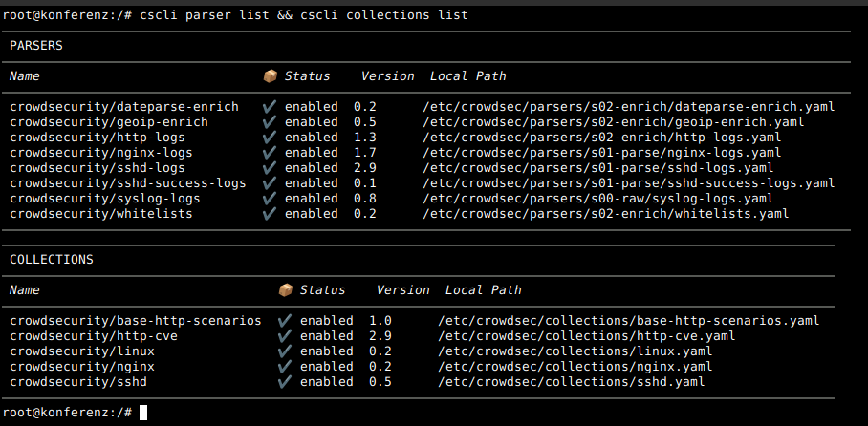Click the geoip-enrich.yaml local path
Viewport: 868px width, 426px height.
(x=614, y=121)
